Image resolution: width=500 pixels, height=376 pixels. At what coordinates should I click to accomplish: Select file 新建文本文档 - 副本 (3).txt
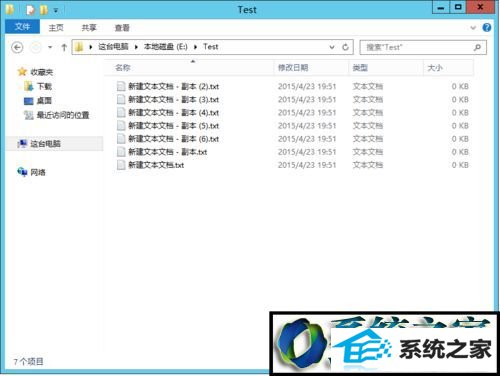pos(174,100)
